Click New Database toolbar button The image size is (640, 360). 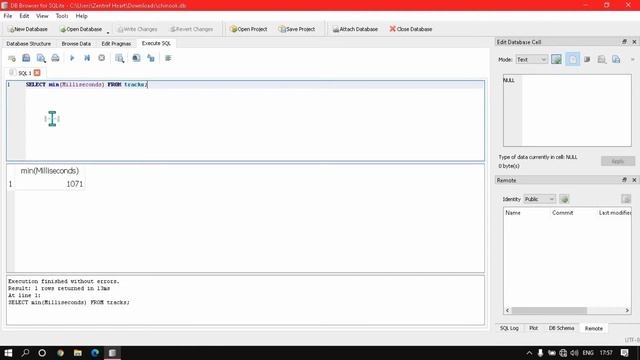(x=28, y=29)
